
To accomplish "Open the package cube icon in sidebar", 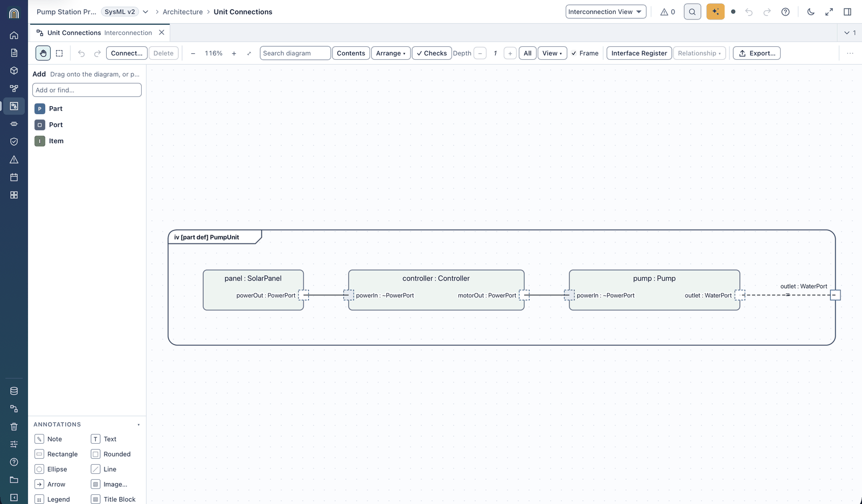I will coord(14,71).
